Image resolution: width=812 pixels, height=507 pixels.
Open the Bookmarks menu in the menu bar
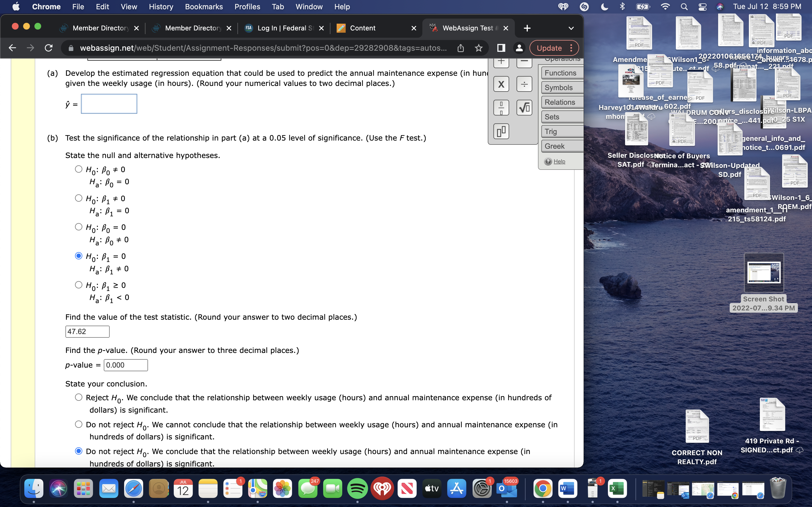(204, 7)
